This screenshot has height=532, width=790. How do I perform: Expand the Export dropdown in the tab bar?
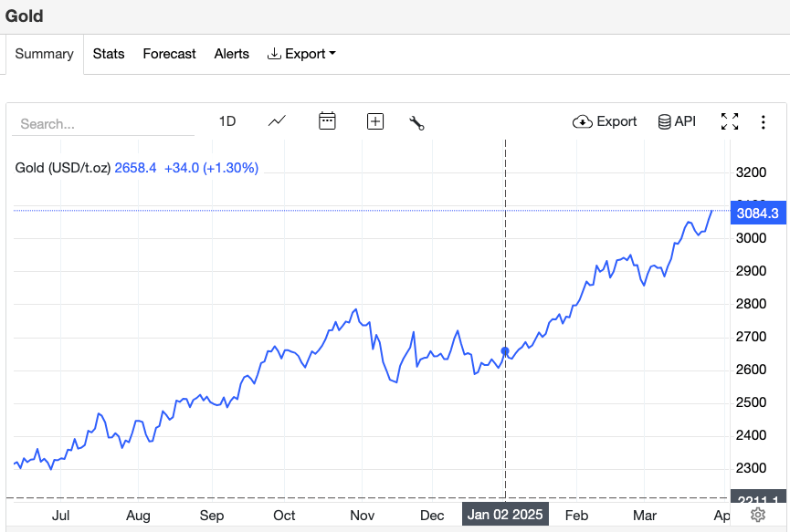click(x=301, y=54)
